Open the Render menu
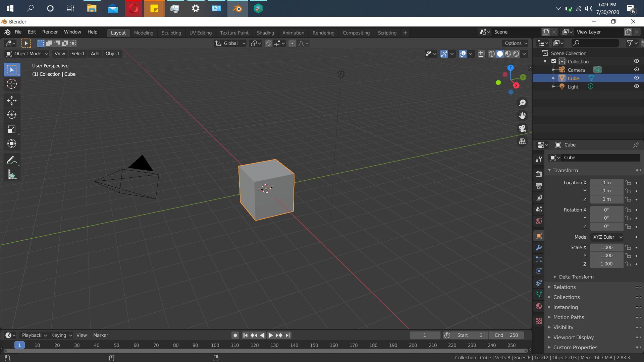Screen dimensions: 644x362 (x=50, y=32)
